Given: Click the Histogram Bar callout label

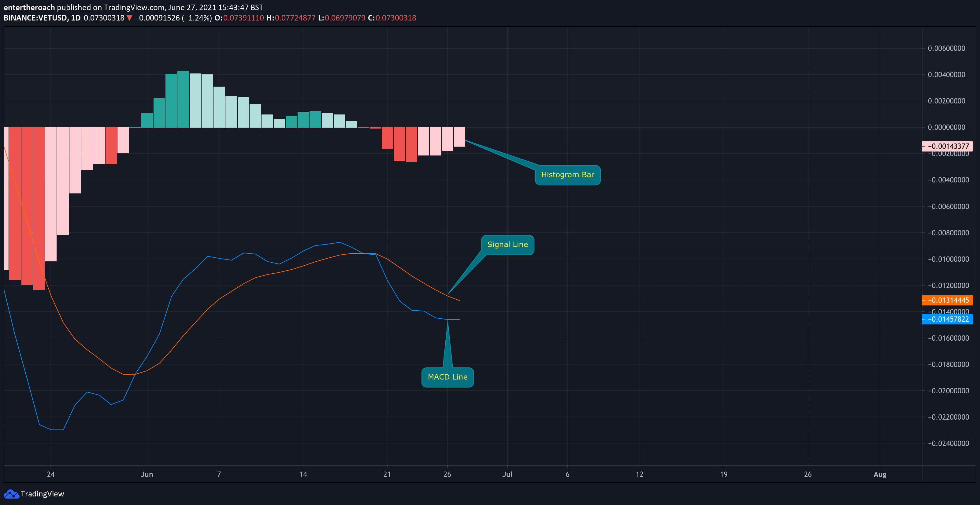Looking at the screenshot, I should click(x=568, y=175).
